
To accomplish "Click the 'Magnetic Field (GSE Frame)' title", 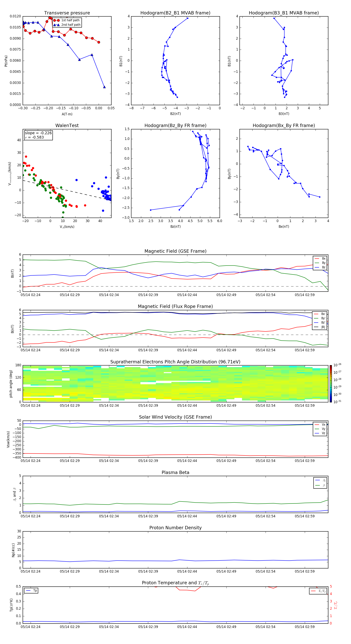I will click(x=175, y=251).
